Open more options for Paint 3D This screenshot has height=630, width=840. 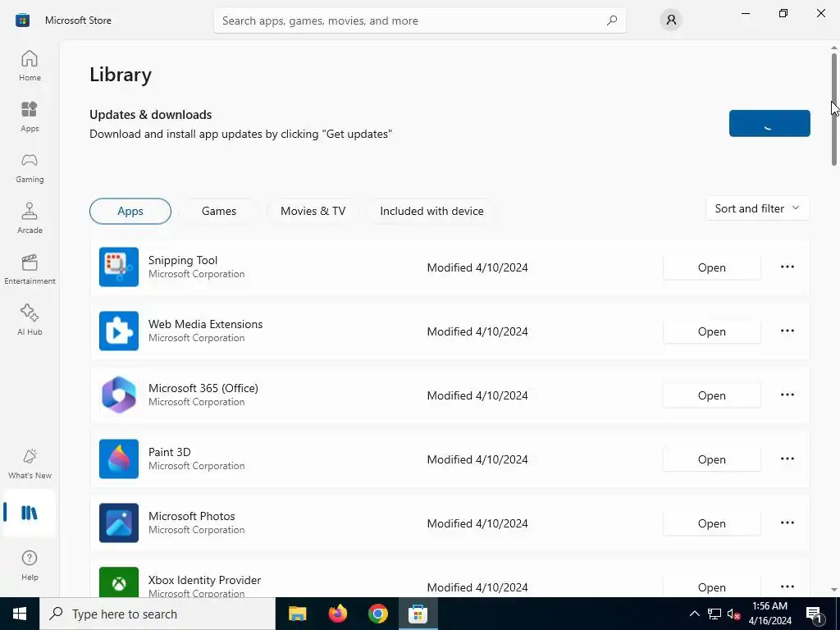tap(787, 459)
